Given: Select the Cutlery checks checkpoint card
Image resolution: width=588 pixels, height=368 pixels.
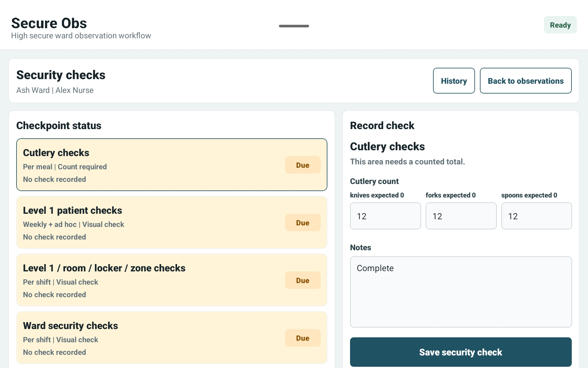Looking at the screenshot, I should pyautogui.click(x=172, y=165).
